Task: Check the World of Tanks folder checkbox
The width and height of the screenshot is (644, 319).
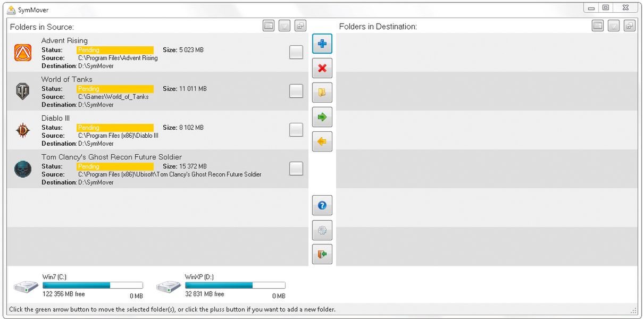Action: pos(296,91)
